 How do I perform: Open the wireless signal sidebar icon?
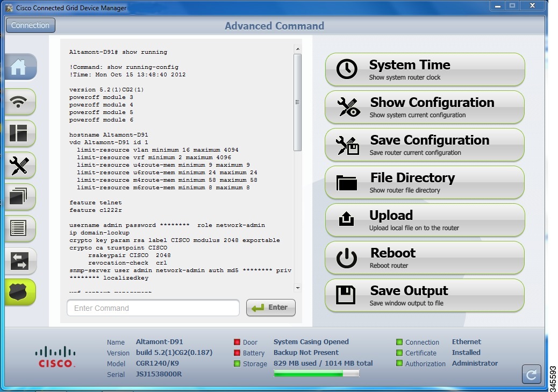[20, 102]
